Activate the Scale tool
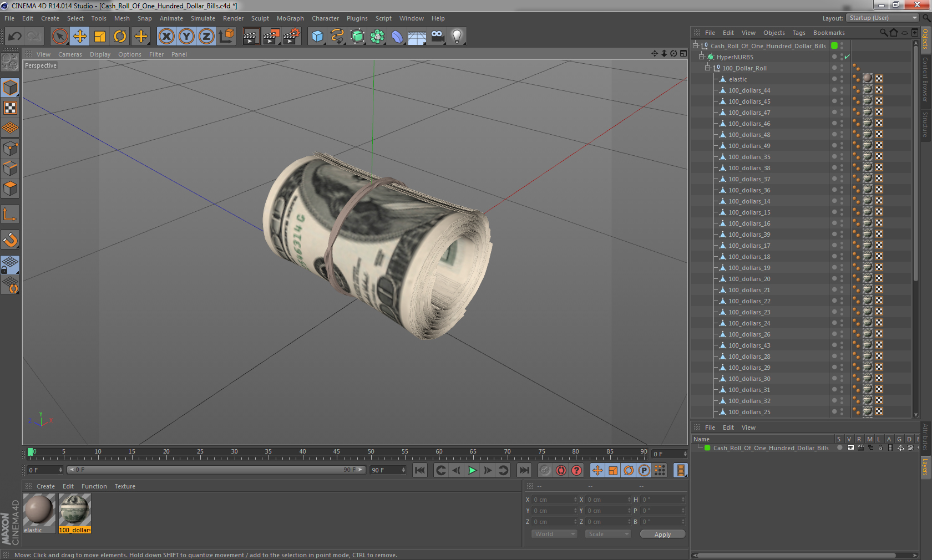Screen dimensions: 932x560 point(100,37)
